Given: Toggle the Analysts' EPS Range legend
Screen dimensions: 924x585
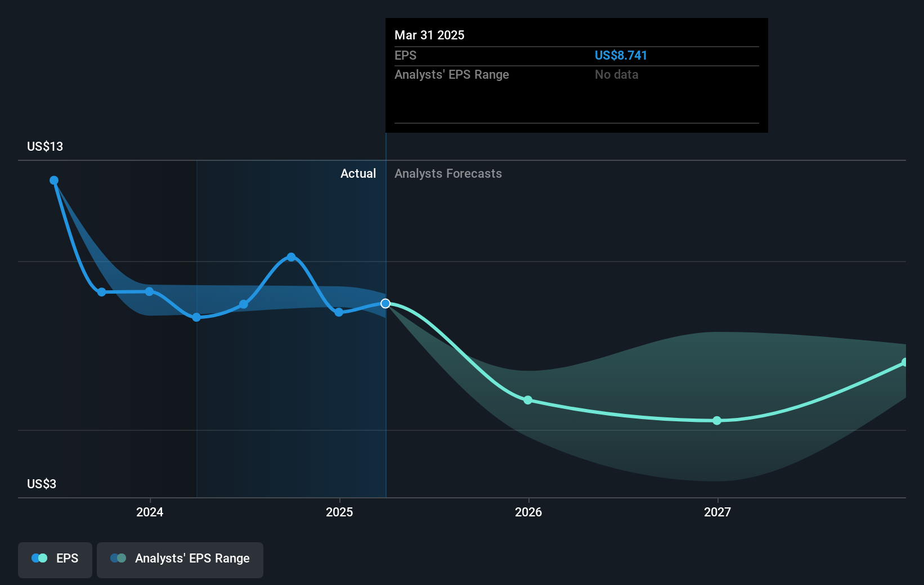Looking at the screenshot, I should 180,560.
